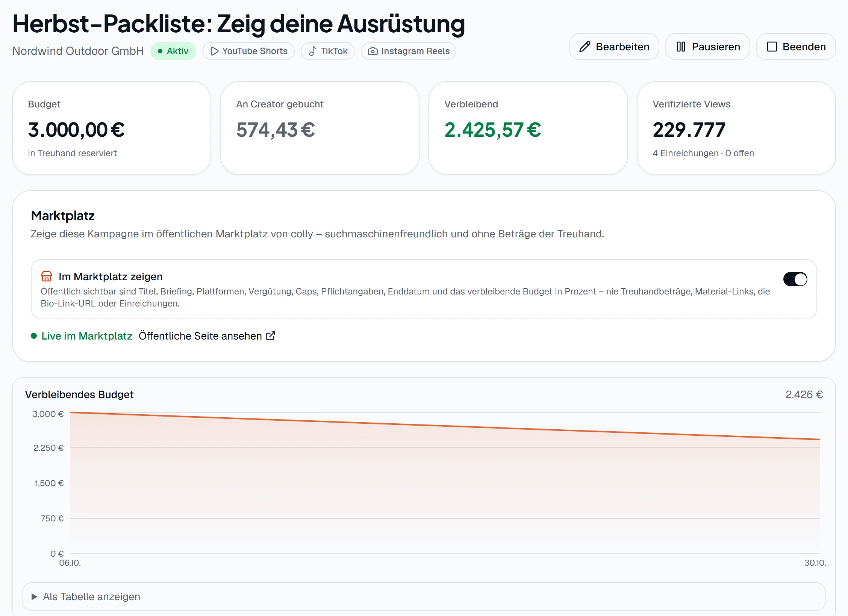848x616 pixels.
Task: Open Öffentliche Seite ansehen link
Action: pos(207,336)
